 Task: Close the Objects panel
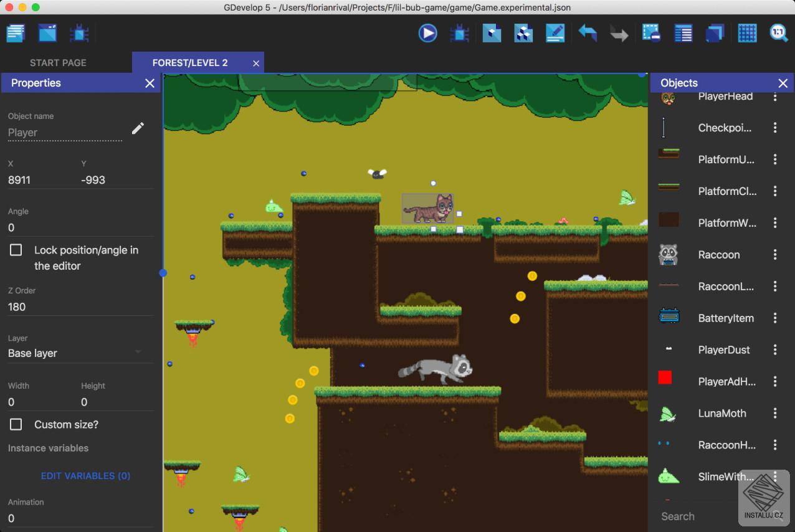point(783,83)
